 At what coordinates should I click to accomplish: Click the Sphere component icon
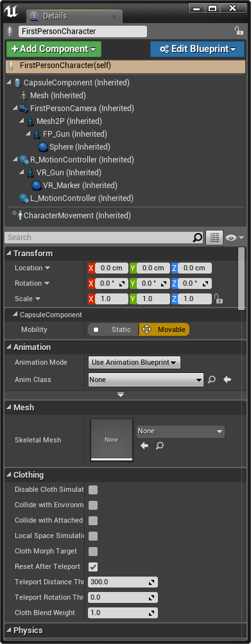43,147
